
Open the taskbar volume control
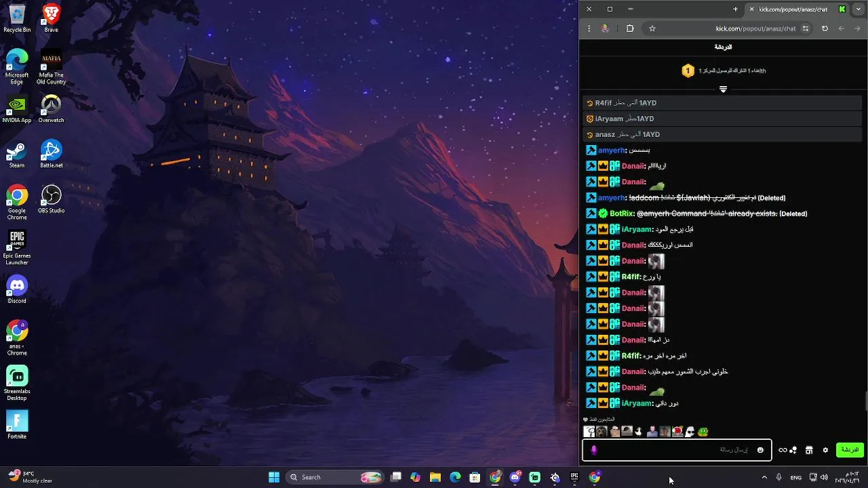click(x=824, y=477)
